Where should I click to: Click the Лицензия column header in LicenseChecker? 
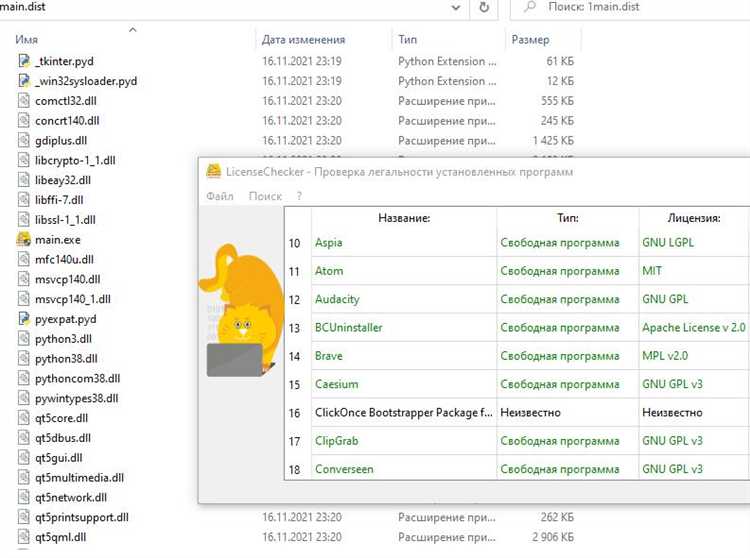click(x=694, y=218)
